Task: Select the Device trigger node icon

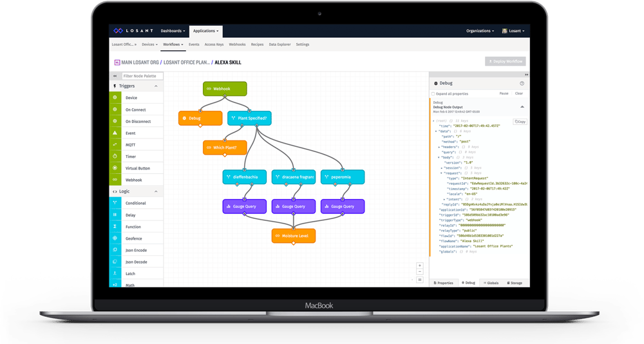Action: [115, 97]
